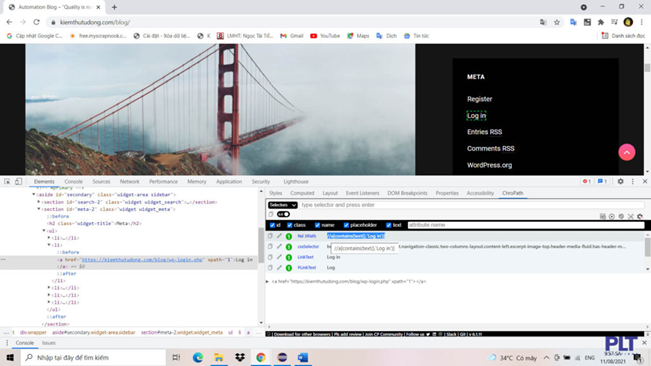Open the Entries RSS link
651x366 pixels.
pos(485,132)
